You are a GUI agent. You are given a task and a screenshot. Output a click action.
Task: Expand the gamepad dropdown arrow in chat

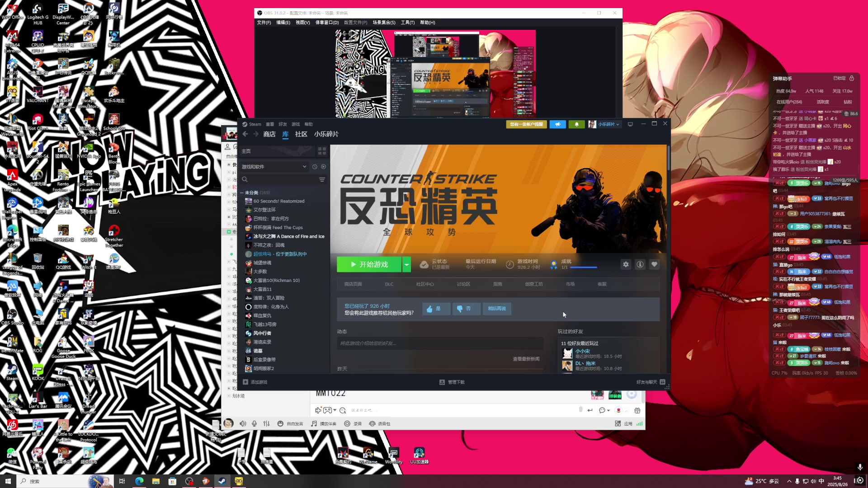click(x=335, y=410)
